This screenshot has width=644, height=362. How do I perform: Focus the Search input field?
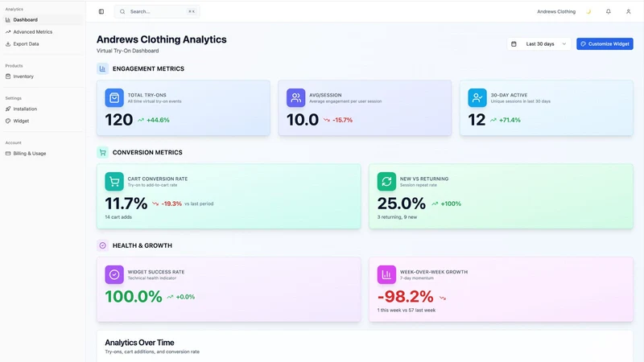(157, 11)
